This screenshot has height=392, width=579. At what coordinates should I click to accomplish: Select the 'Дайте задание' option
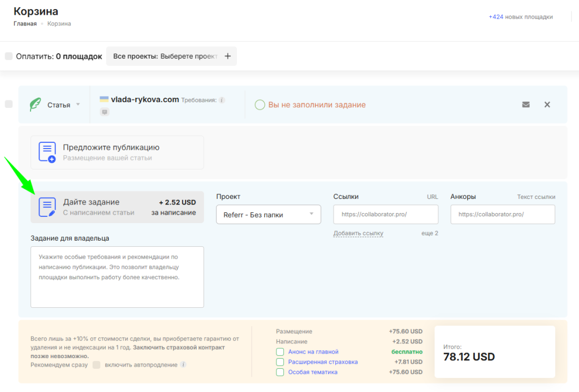(x=117, y=207)
